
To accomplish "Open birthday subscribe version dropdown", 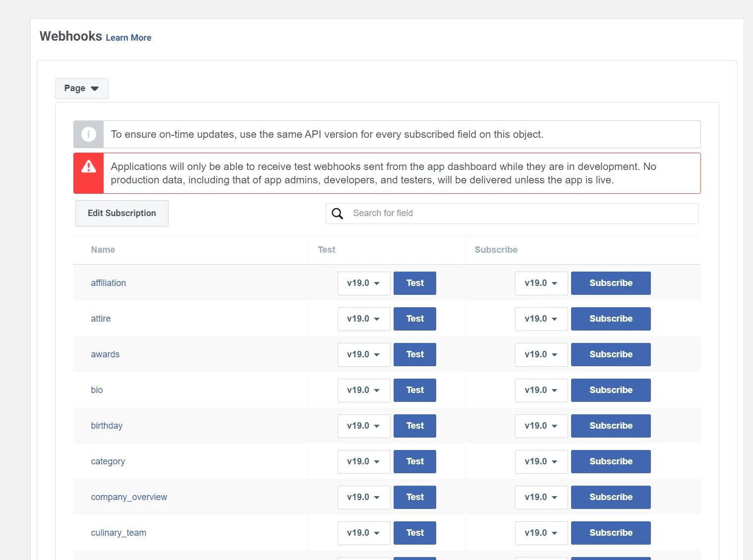I will (x=541, y=426).
